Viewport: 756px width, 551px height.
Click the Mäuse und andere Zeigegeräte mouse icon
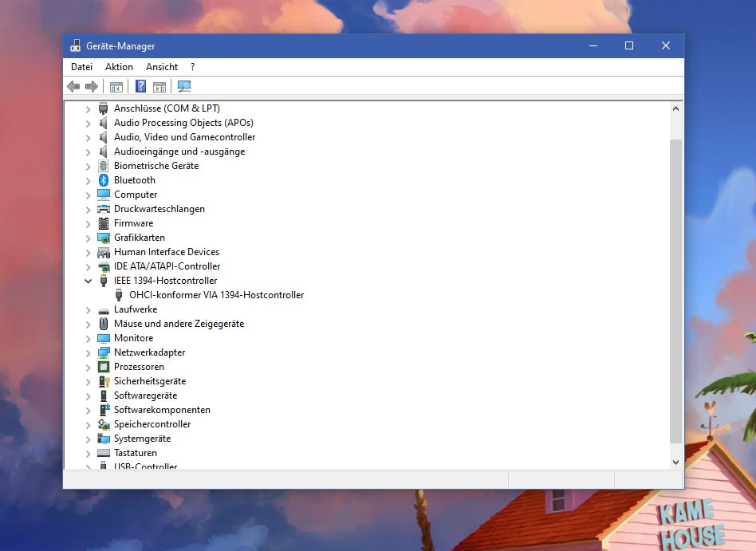(103, 324)
